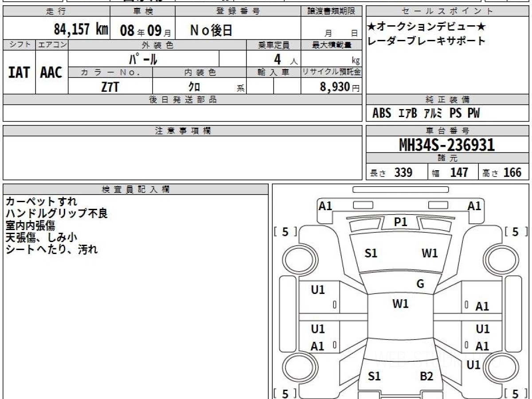Screen dimensions: 532x399
Task: Click the width value 147
Action: point(459,172)
